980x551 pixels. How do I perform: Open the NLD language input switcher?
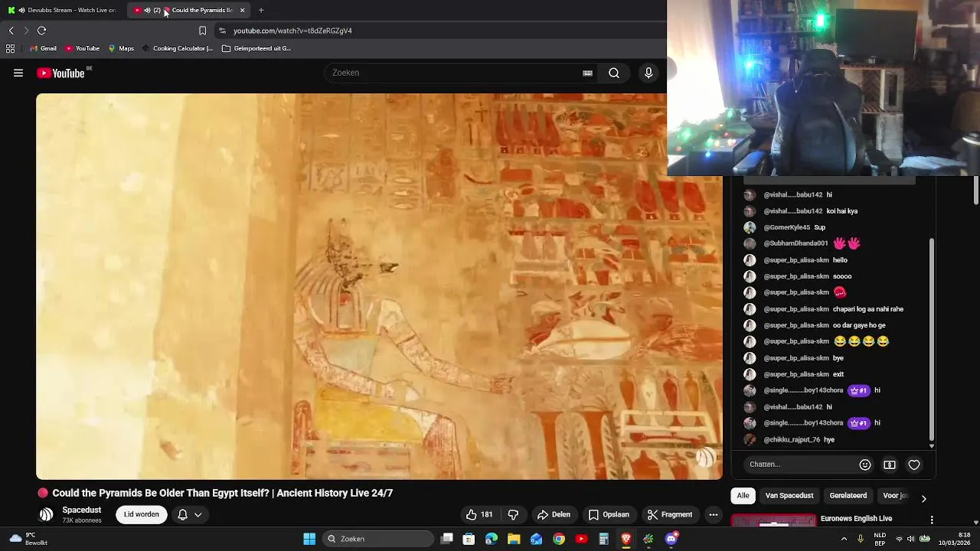tap(880, 539)
